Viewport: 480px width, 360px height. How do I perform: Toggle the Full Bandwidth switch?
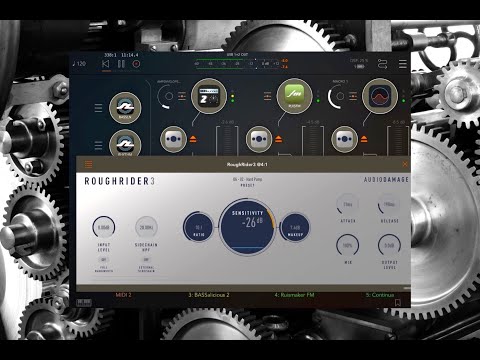click(104, 260)
